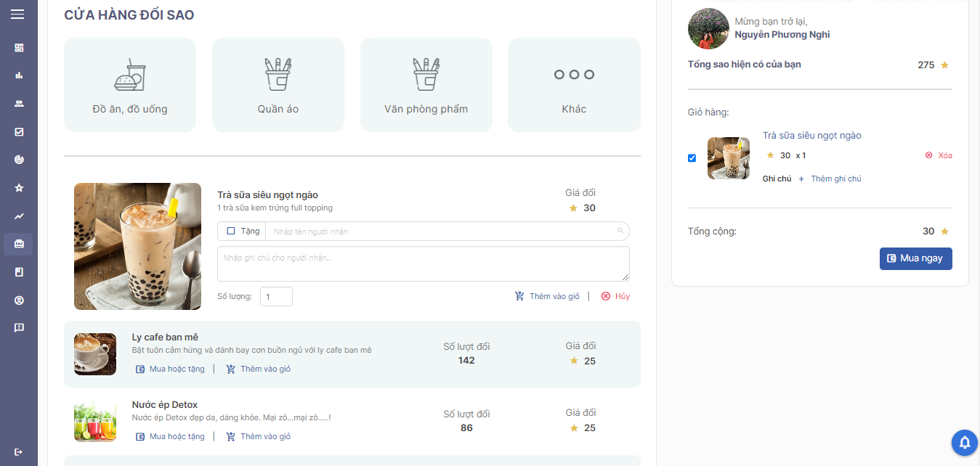The width and height of the screenshot is (980, 466).
Task: Select the star ratings icon in sidebar
Action: [18, 187]
